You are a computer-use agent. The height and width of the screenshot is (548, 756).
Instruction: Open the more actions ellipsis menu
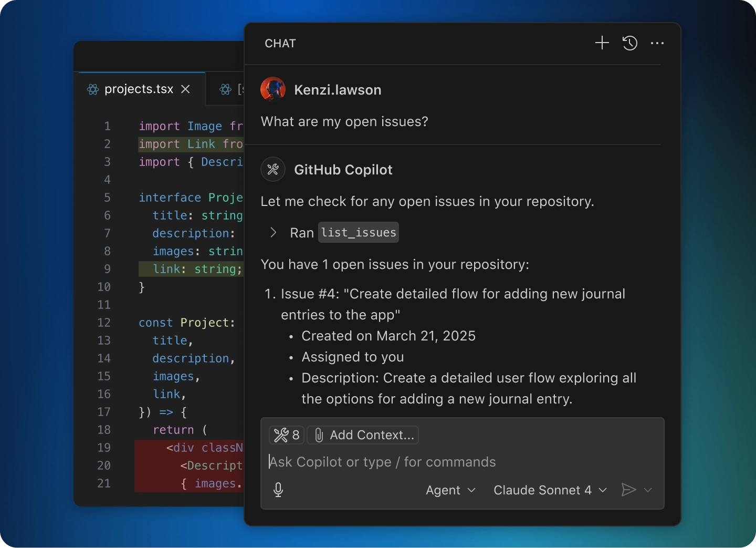point(657,43)
